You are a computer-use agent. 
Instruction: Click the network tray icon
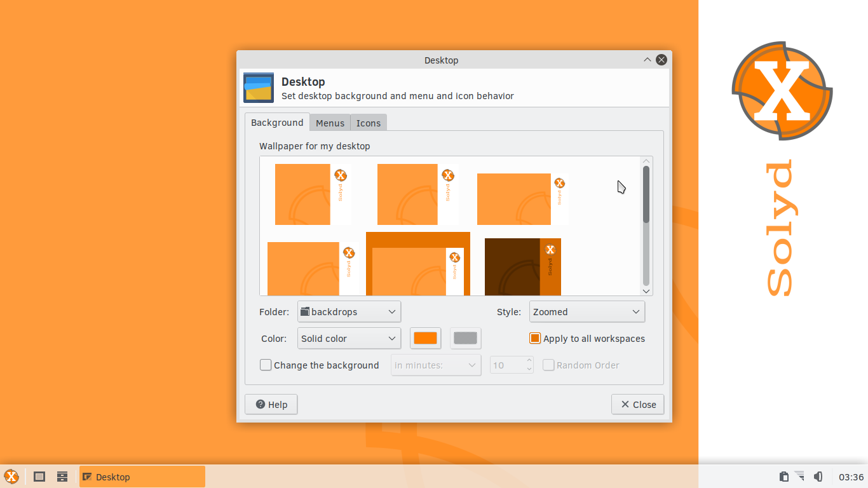pyautogui.click(x=800, y=476)
